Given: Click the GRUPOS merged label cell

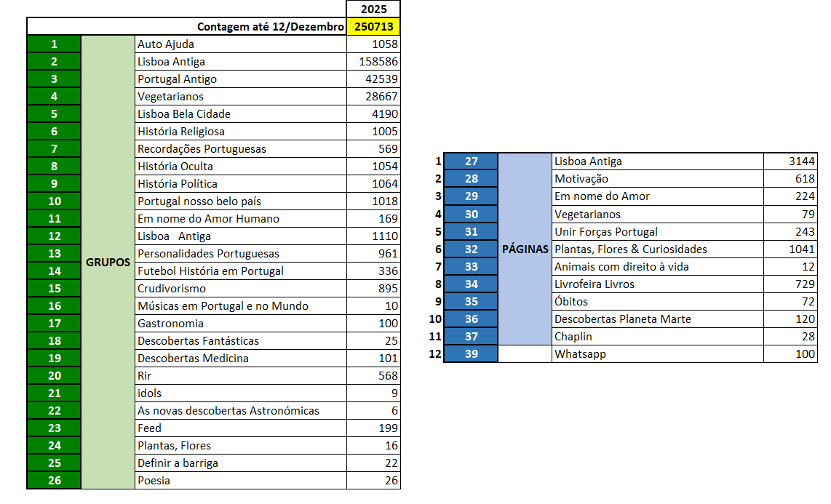Looking at the screenshot, I should click(108, 262).
